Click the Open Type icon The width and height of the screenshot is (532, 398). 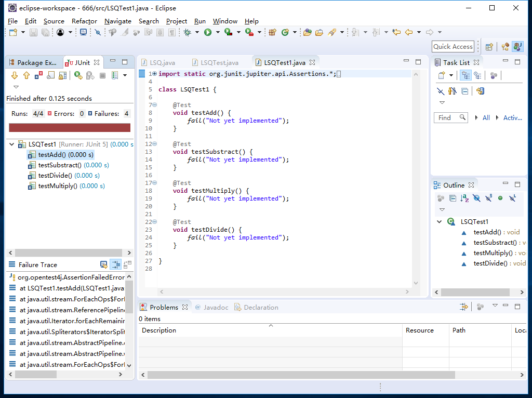tap(308, 32)
